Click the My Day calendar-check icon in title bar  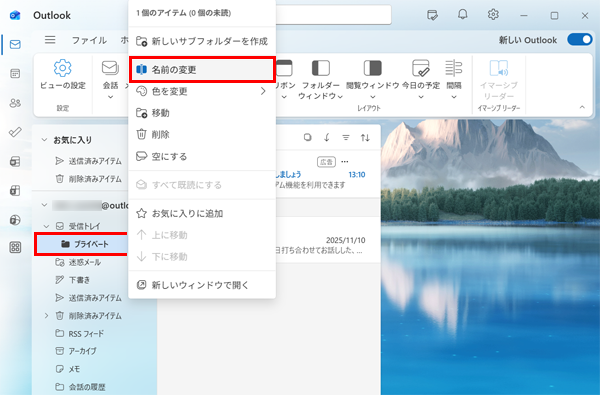[432, 15]
